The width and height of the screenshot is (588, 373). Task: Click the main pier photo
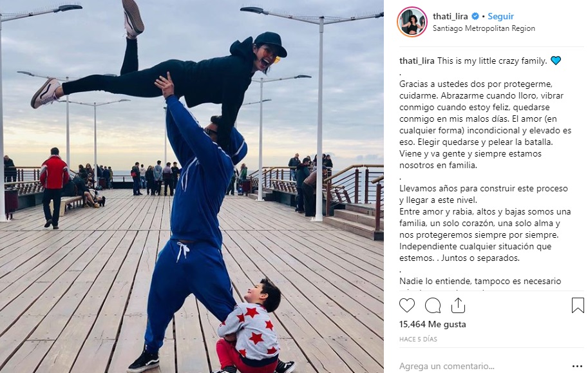tap(192, 187)
